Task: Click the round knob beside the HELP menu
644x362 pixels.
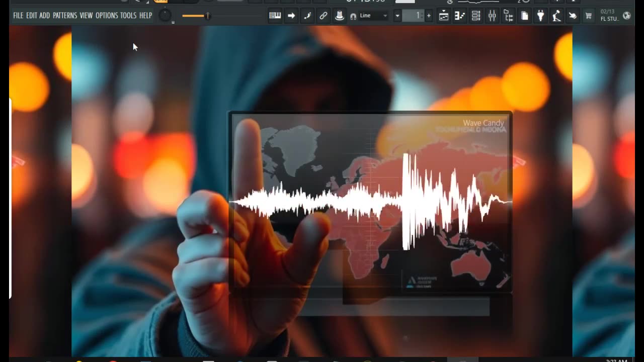Action: [x=165, y=16]
